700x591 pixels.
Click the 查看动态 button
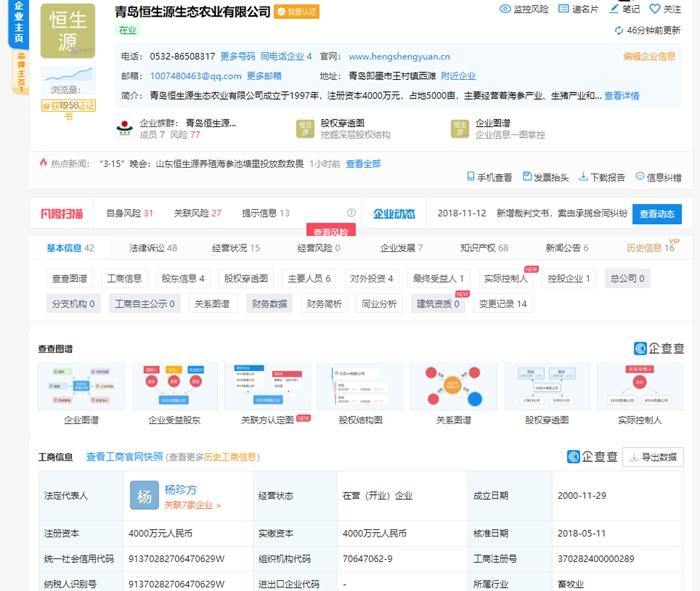657,214
